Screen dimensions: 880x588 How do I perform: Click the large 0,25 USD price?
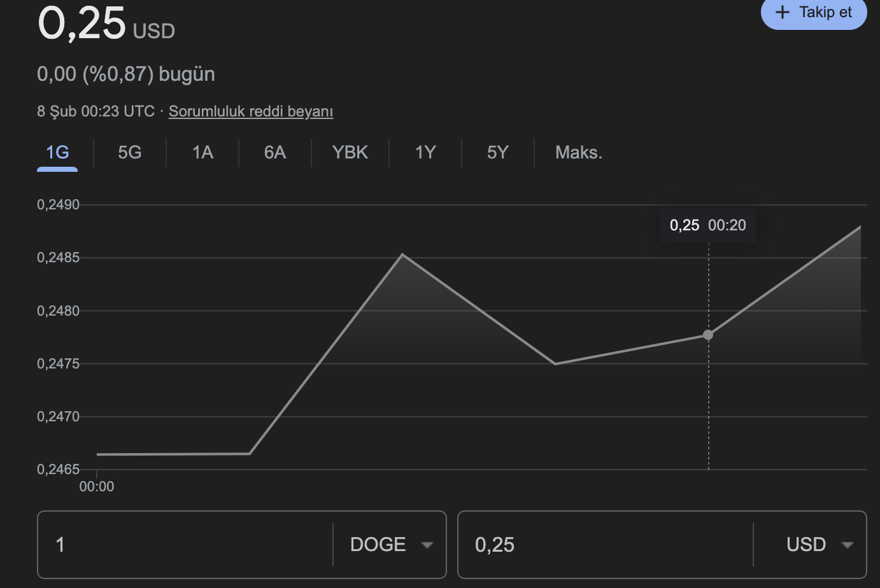point(106,23)
